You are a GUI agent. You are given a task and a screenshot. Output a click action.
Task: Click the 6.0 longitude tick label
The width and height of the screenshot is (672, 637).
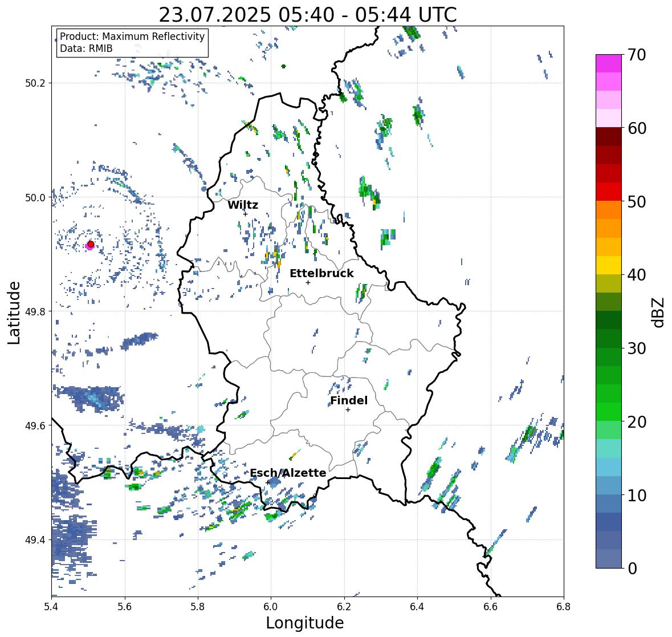point(271,607)
